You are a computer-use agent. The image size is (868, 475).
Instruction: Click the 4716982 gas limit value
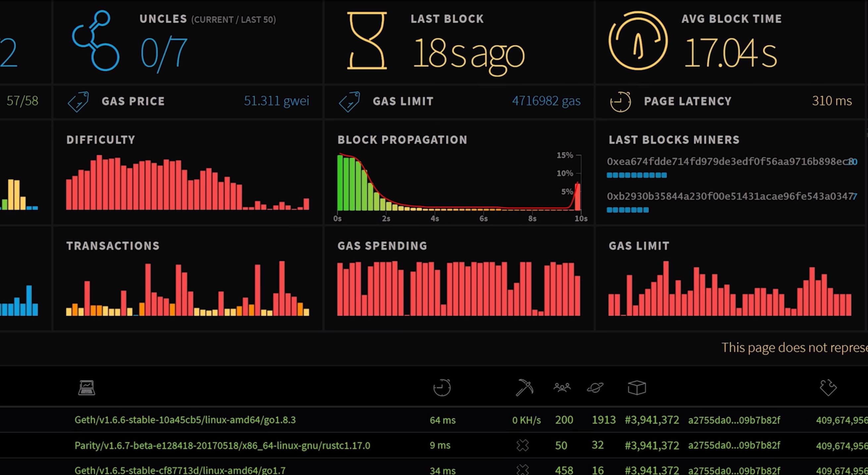[x=546, y=101]
